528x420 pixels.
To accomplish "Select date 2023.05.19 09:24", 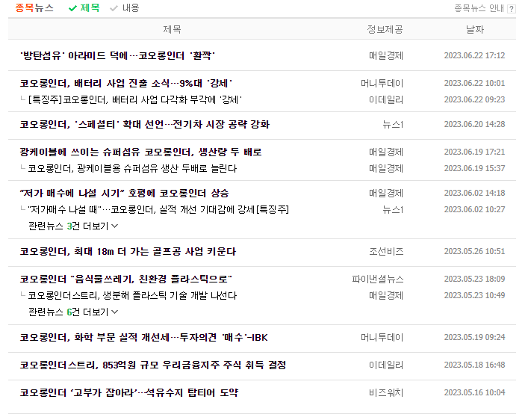I will [x=474, y=337].
